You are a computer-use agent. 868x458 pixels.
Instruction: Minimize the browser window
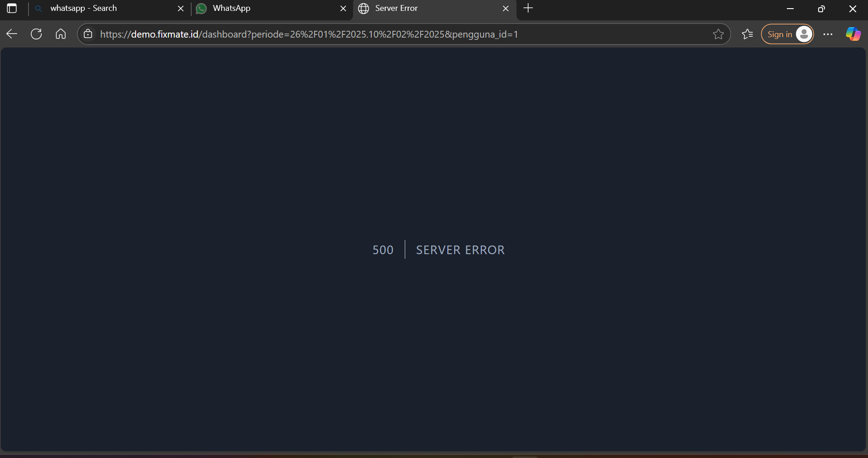coord(790,9)
